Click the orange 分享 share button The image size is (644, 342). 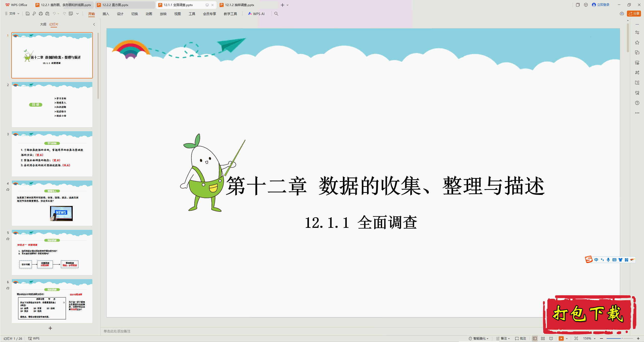[x=634, y=14]
